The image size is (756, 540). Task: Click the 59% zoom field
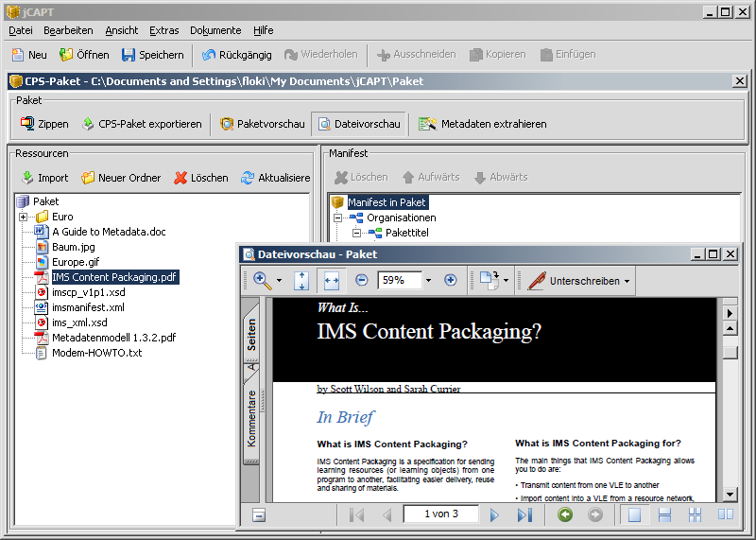coord(400,280)
